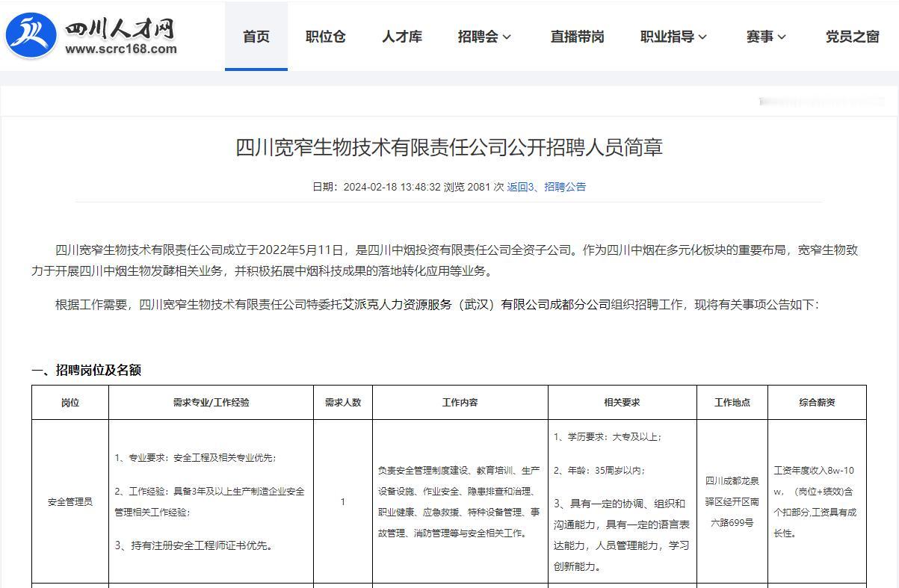Click the 安全管理员 headcount cell showing 1
This screenshot has height=588, width=899.
pyautogui.click(x=343, y=501)
